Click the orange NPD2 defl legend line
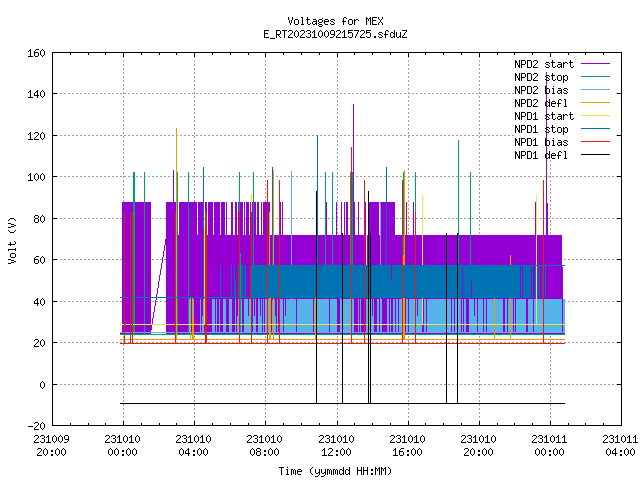This screenshot has width=640, height=480. pos(595,102)
